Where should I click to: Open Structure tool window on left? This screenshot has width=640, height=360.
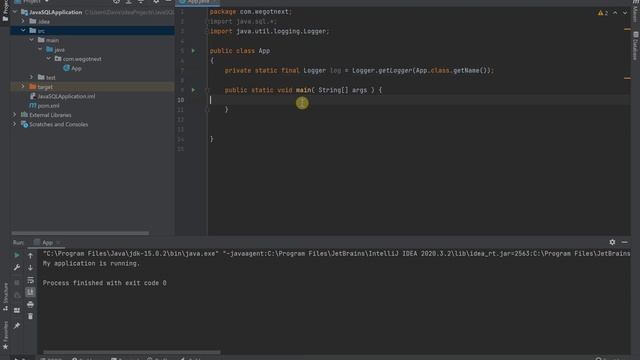5,297
